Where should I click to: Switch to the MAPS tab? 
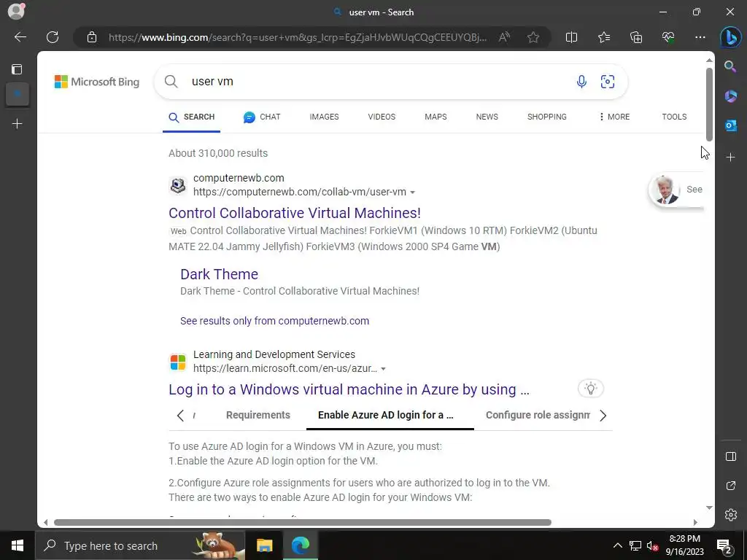tap(436, 117)
